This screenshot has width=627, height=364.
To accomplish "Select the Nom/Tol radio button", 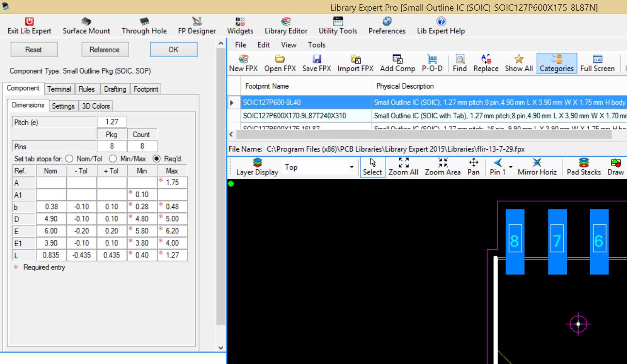I will point(69,158).
